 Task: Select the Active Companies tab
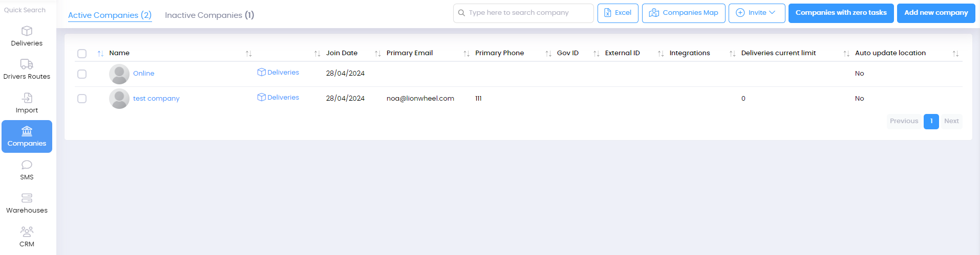tap(110, 15)
